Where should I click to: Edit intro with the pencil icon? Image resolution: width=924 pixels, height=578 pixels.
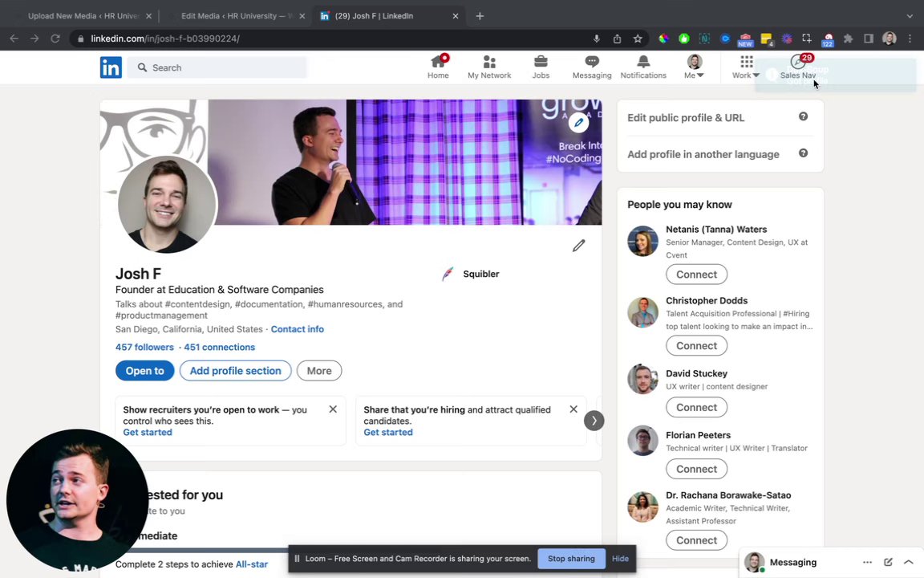(578, 246)
